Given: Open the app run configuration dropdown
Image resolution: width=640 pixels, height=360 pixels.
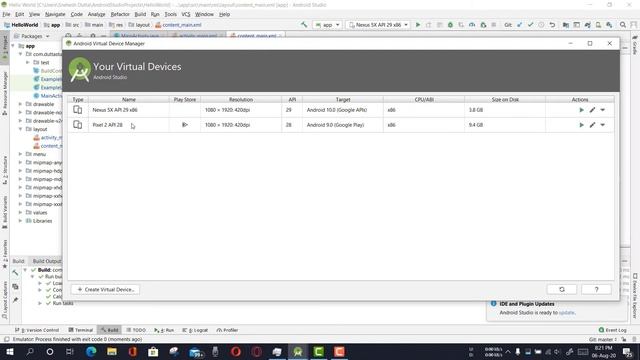Looking at the screenshot, I should coord(327,25).
